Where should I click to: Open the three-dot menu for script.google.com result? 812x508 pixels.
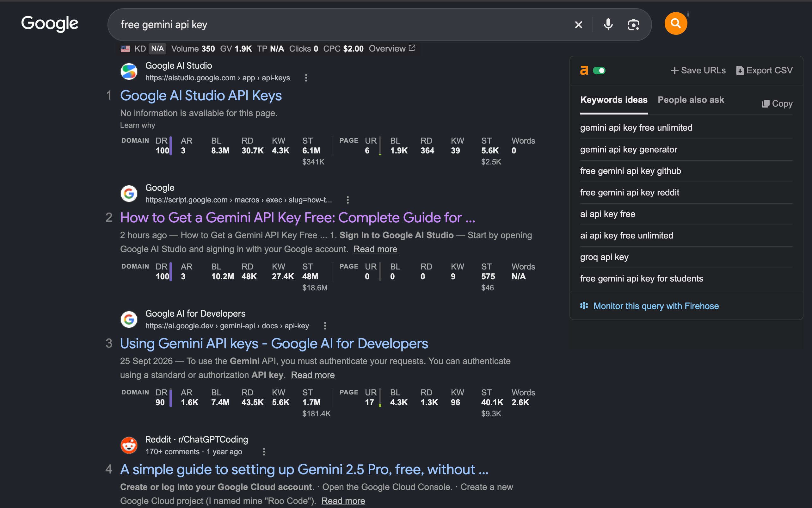pos(348,200)
